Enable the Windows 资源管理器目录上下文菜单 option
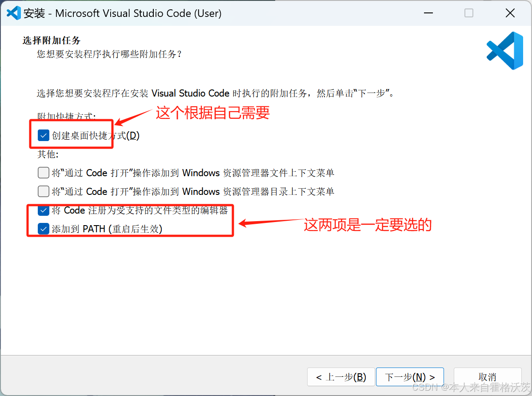532x396 pixels. [x=44, y=191]
